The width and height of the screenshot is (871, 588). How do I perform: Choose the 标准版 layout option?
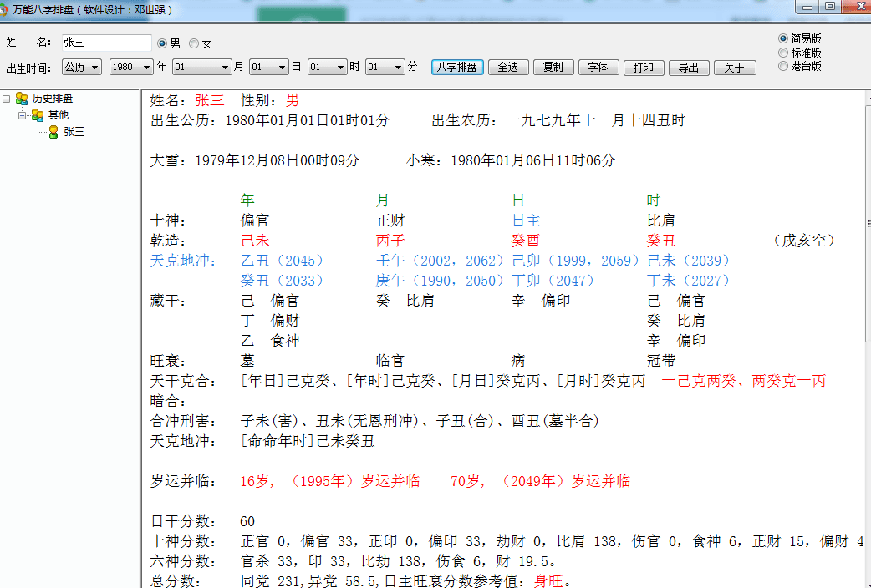tap(783, 53)
